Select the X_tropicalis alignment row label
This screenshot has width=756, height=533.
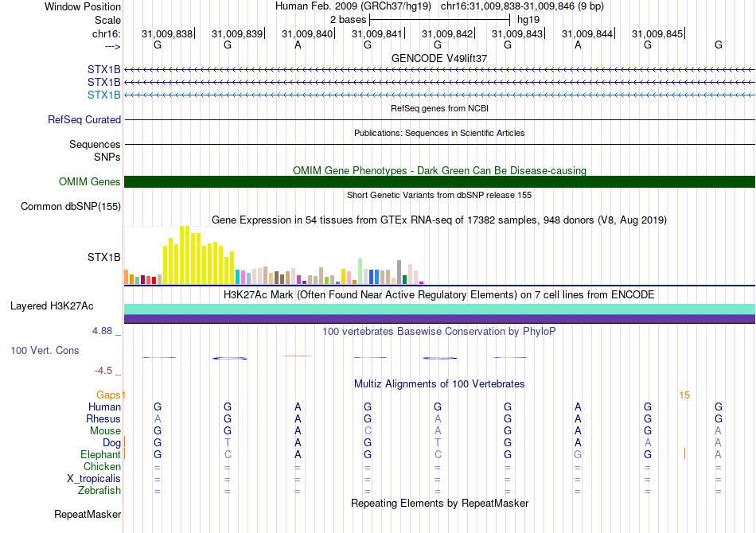pos(94,479)
